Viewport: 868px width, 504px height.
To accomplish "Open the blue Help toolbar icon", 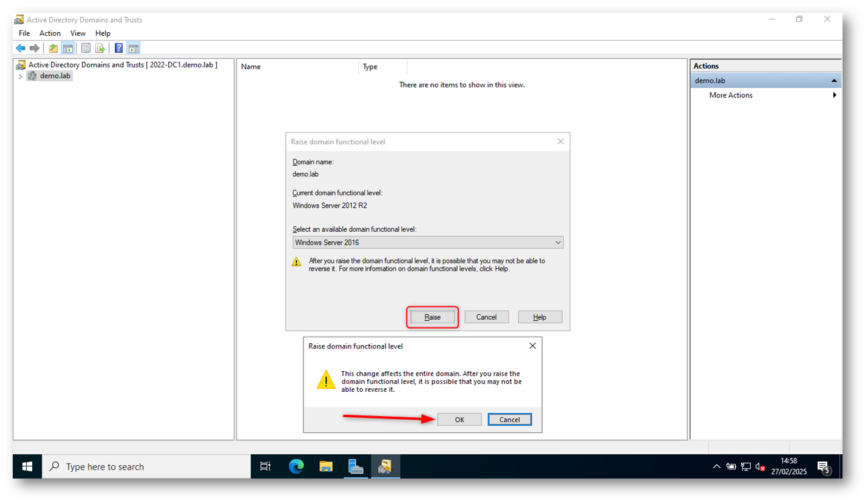I will [119, 48].
